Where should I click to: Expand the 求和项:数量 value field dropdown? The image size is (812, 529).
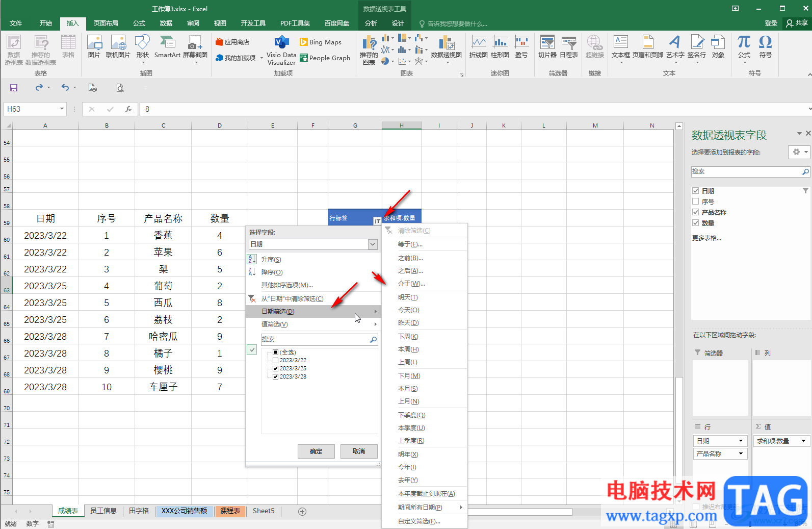tap(804, 441)
